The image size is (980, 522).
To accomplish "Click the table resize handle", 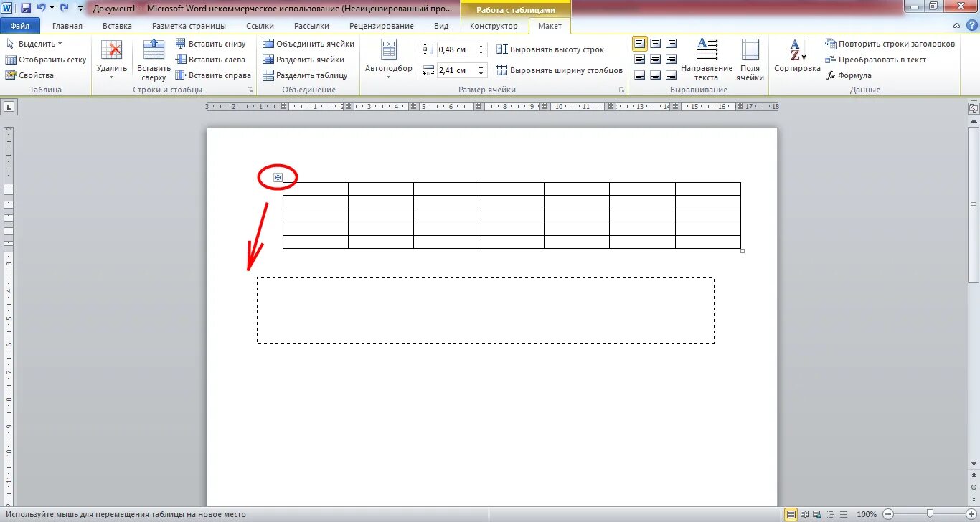I will (742, 250).
